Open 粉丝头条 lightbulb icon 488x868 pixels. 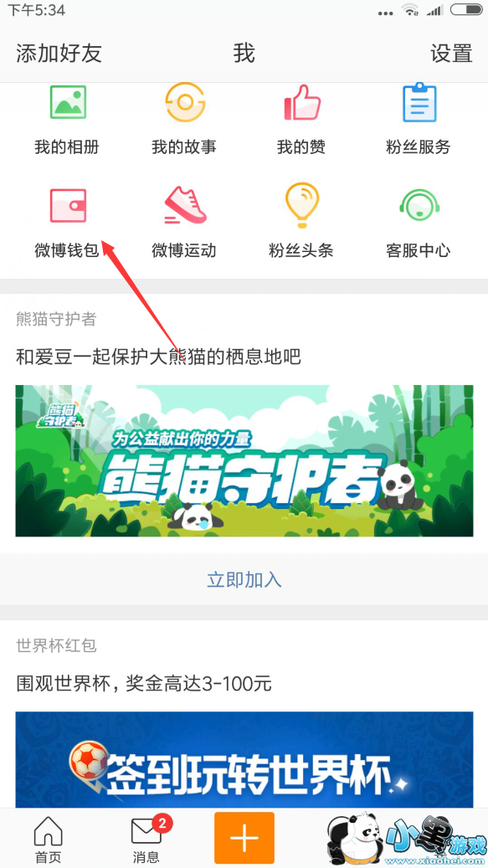301,205
